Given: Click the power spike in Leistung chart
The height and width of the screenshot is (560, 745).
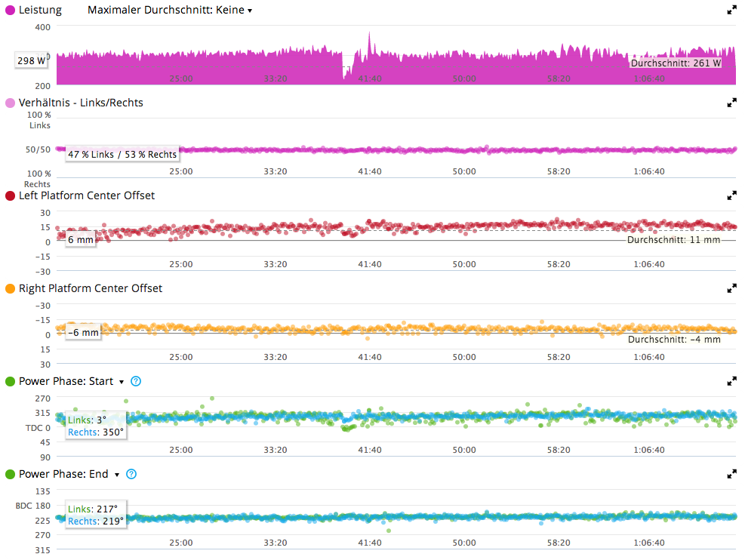Looking at the screenshot, I should point(369,36).
